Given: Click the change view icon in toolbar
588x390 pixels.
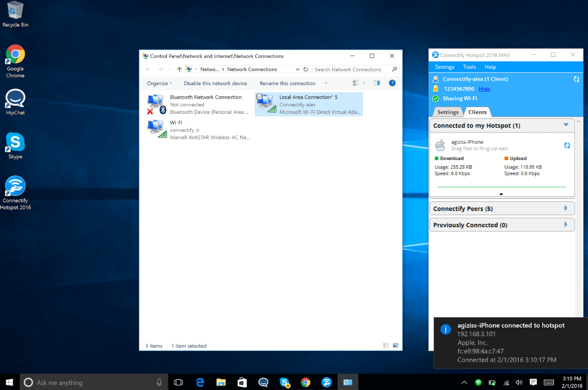Looking at the screenshot, I should click(356, 83).
